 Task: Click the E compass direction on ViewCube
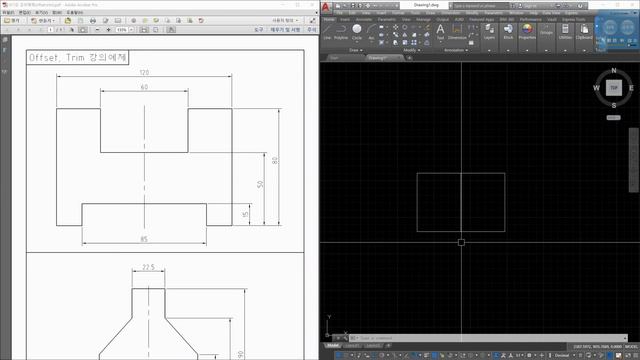[631, 88]
